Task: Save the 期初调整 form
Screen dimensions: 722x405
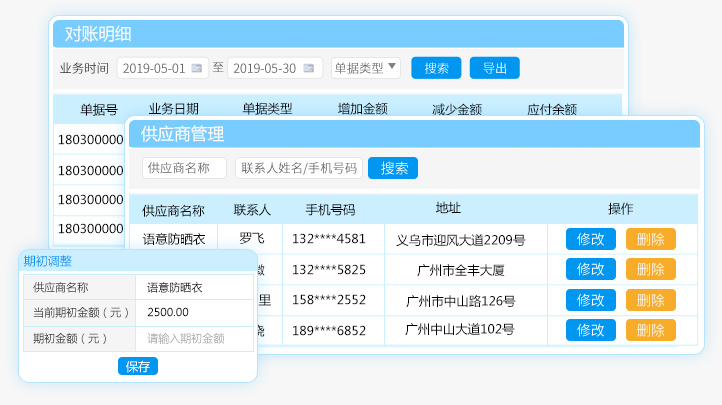Action: point(137,366)
